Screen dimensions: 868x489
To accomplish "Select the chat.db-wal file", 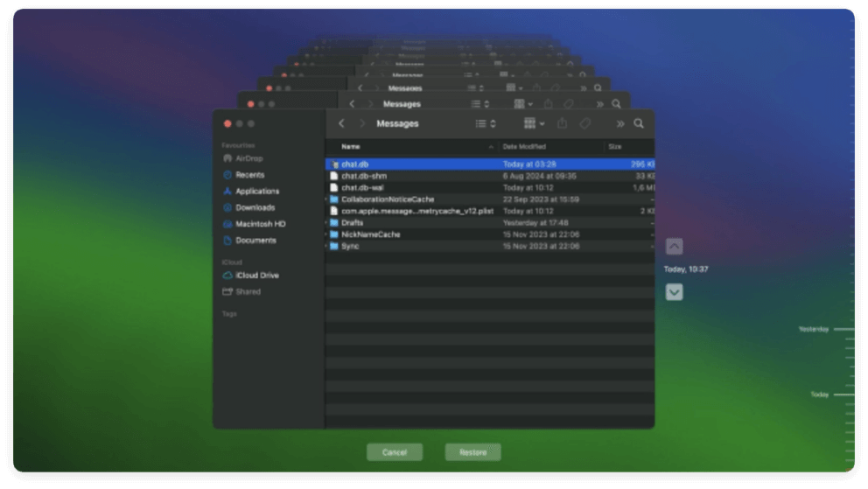I will (x=490, y=187).
